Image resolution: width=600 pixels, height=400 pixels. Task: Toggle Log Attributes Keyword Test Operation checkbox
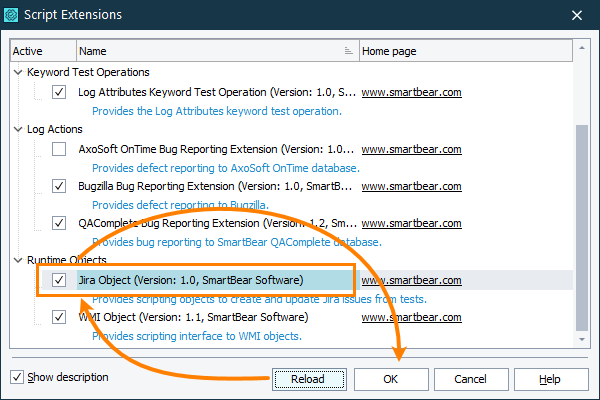click(x=59, y=92)
